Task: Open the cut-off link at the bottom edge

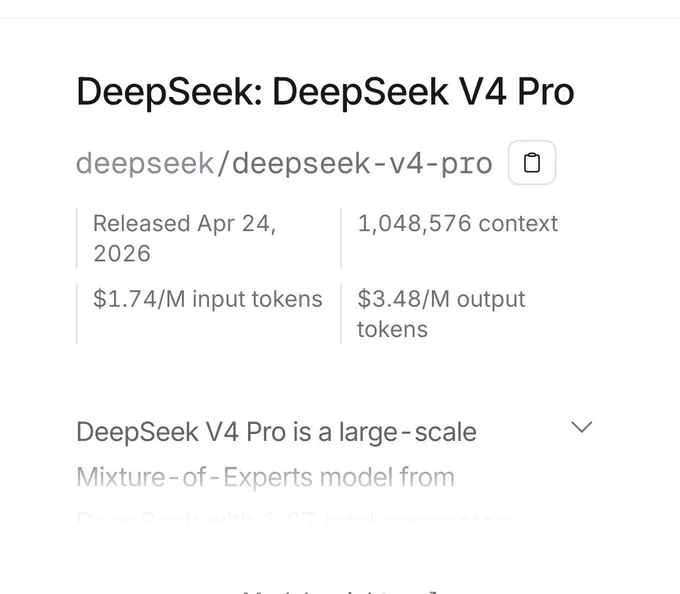Action: 340,591
